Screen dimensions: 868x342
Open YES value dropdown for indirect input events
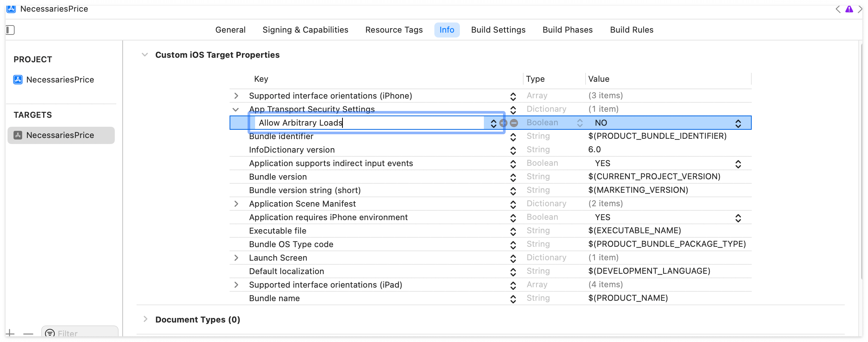738,164
